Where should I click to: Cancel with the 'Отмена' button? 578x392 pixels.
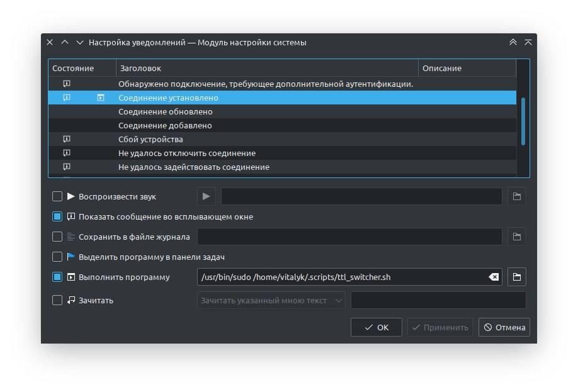coord(504,327)
